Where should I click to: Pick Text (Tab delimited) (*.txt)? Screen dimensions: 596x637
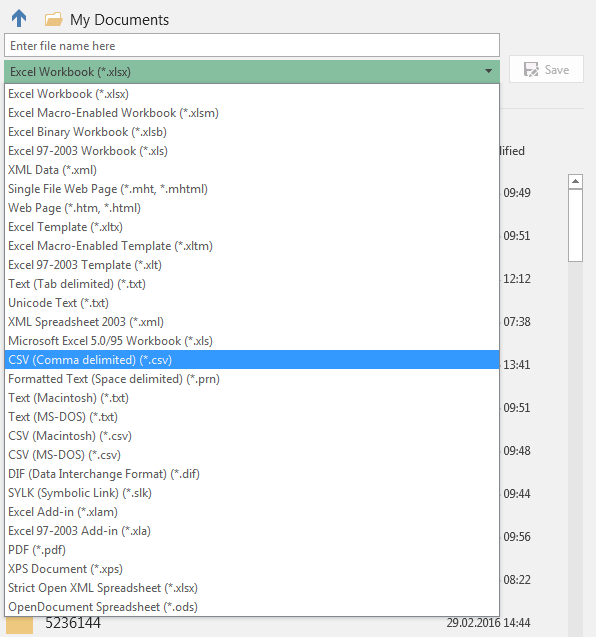pos(252,284)
